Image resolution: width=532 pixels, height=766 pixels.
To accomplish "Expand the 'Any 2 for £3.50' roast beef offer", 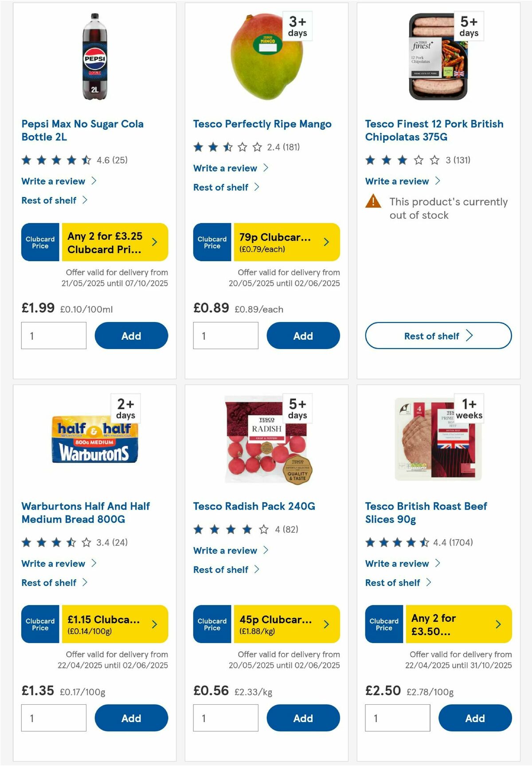I will 497,624.
